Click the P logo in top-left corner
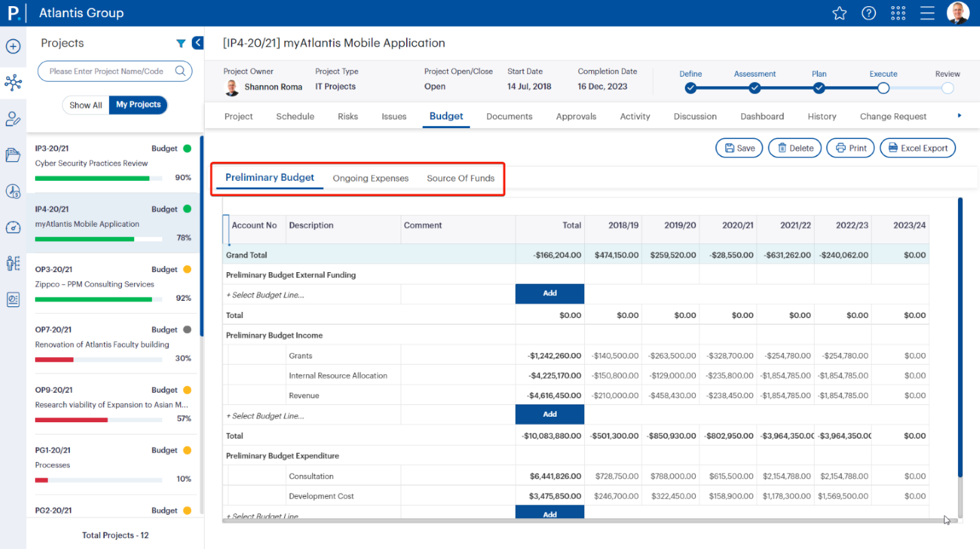Viewport: 980px width, 549px height. [x=13, y=12]
